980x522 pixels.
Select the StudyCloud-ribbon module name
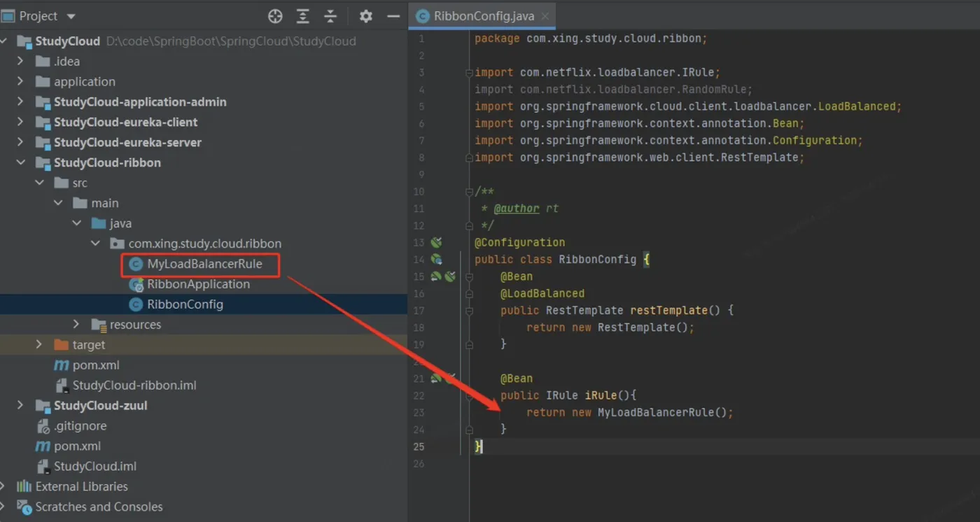pyautogui.click(x=108, y=163)
